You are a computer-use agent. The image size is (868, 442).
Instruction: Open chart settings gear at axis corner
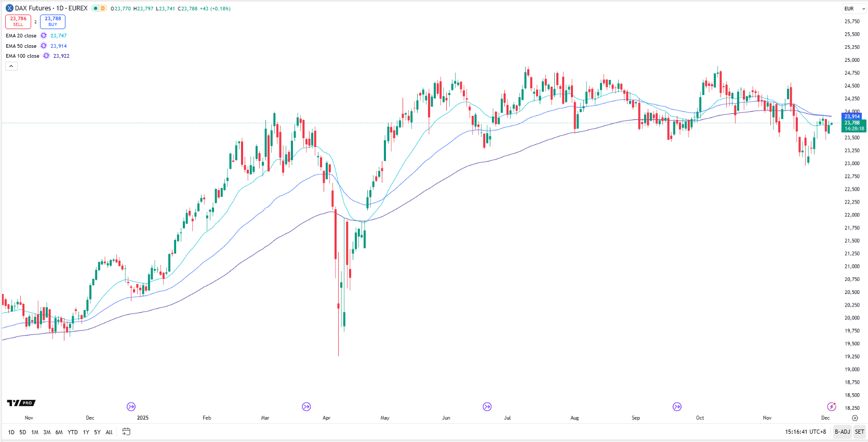855,418
